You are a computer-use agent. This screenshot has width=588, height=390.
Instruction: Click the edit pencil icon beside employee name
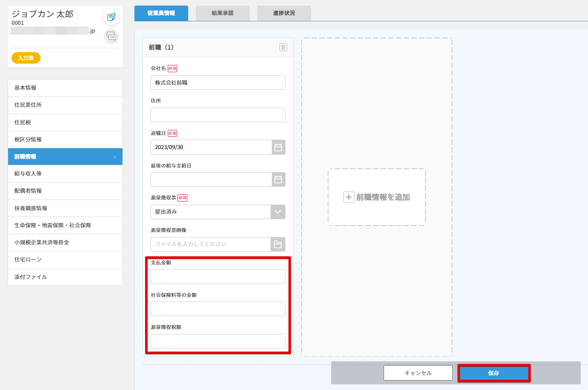[x=111, y=17]
